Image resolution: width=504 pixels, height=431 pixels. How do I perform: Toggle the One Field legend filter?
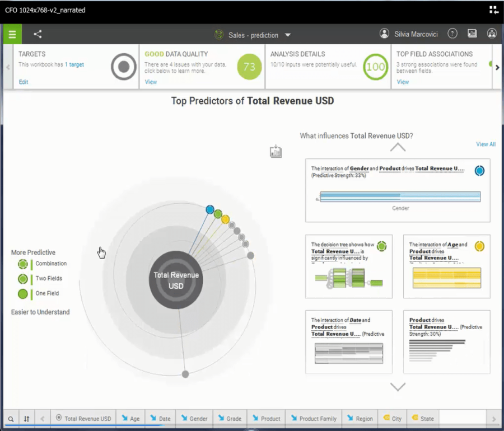[22, 294]
